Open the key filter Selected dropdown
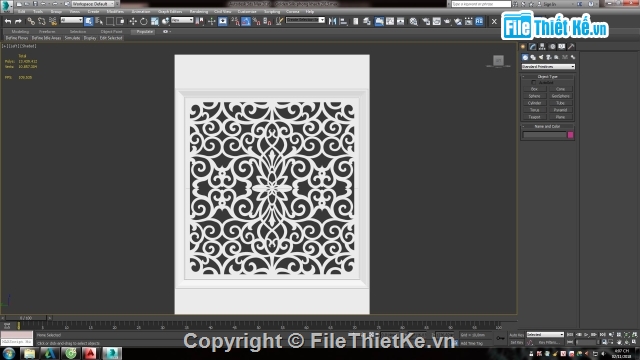640x360 pixels. [545, 335]
